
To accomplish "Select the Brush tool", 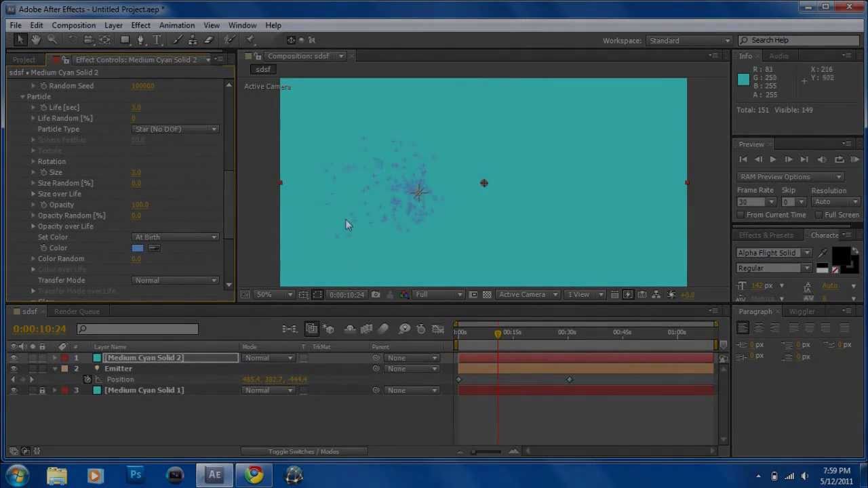I will coord(178,40).
